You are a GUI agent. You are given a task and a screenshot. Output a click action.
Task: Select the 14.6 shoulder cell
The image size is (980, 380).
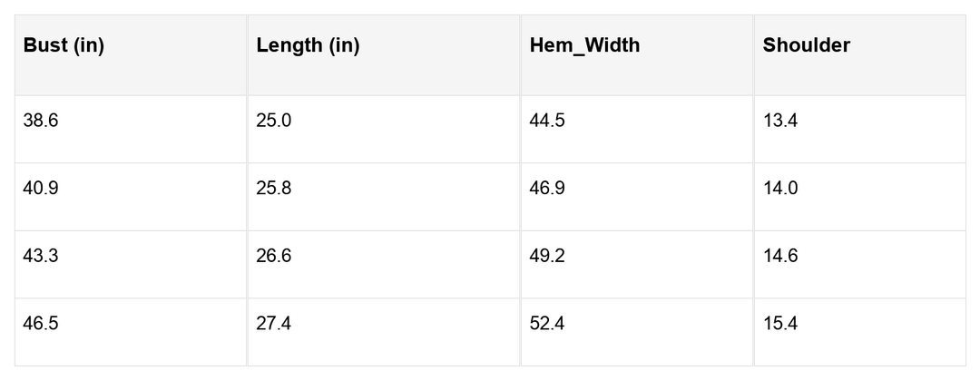[780, 256]
